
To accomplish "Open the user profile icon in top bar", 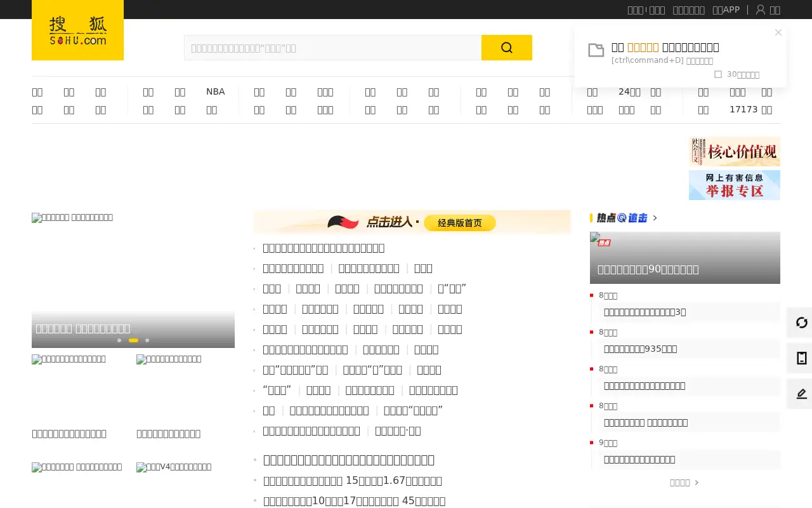I will pos(760,10).
